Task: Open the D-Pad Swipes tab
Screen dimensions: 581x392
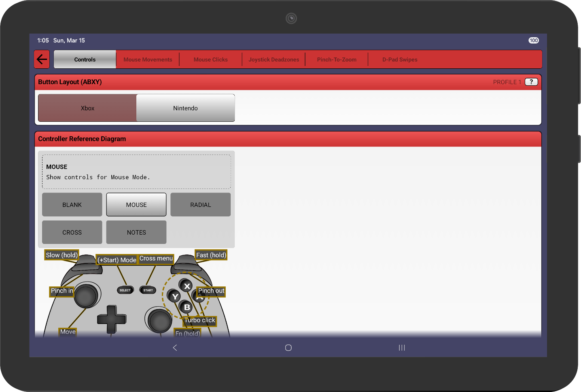Action: pyautogui.click(x=400, y=59)
